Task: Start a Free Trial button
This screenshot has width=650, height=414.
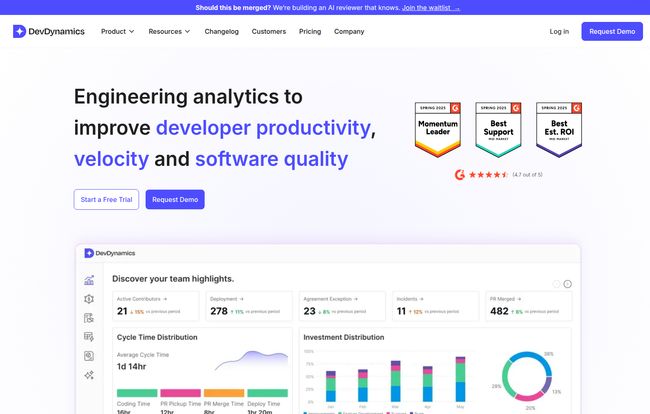Action: click(x=106, y=199)
